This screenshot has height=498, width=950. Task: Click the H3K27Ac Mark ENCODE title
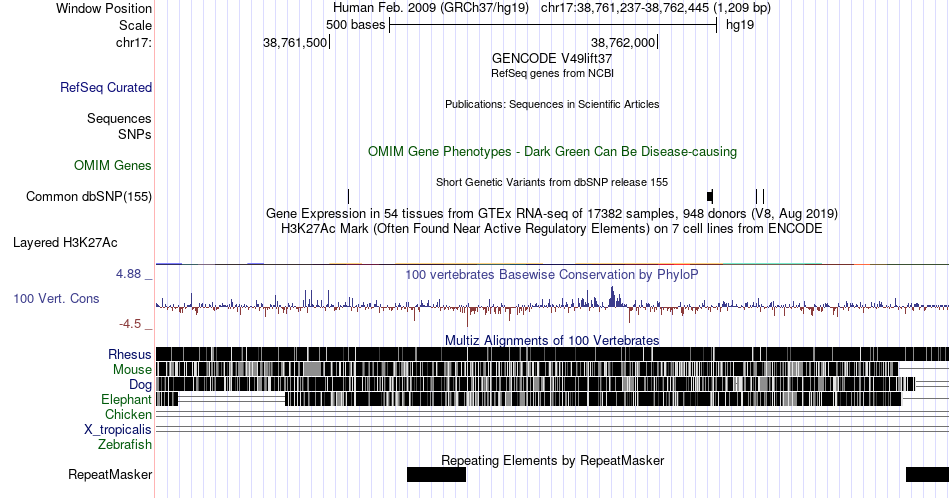(552, 228)
